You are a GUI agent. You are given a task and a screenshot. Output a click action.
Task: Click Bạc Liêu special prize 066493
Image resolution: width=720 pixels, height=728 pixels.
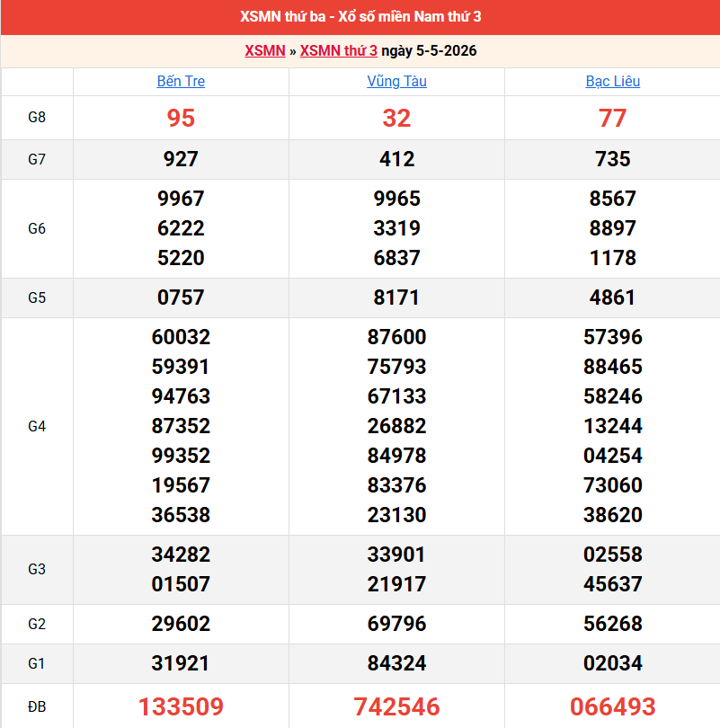click(x=613, y=706)
